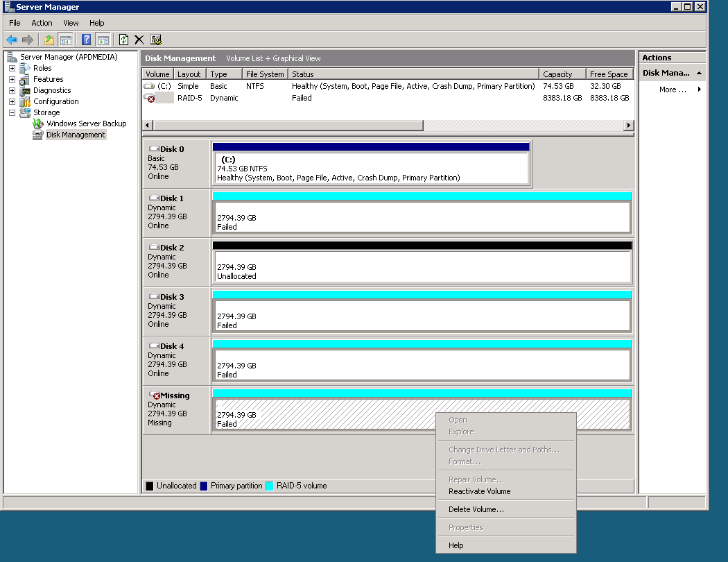The height and width of the screenshot is (562, 728).
Task: Click the Simple layout cell of C: row
Action: click(x=188, y=87)
